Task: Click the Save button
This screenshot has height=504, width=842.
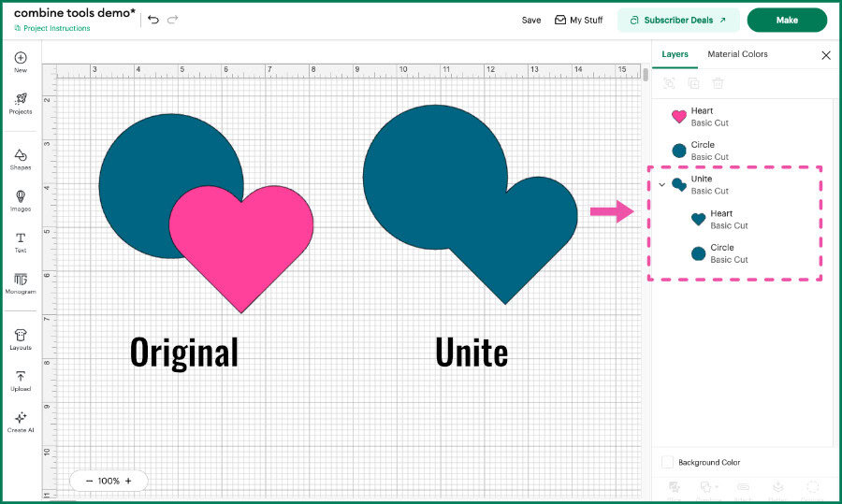Action: point(531,20)
